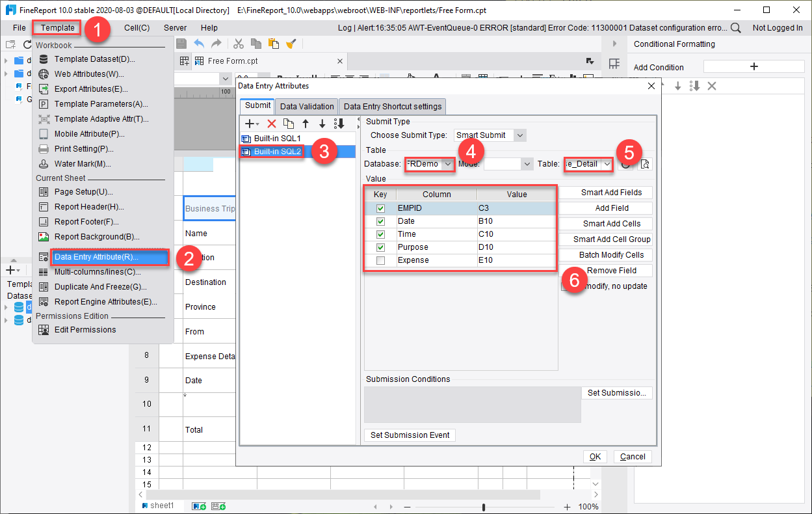The height and width of the screenshot is (514, 812).
Task: Click the add submit plus icon
Action: click(251, 124)
